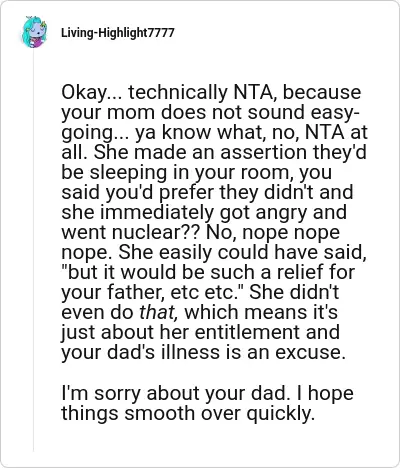Screen dimensions: 400x468
Task: Click the phrase "your dad's illness is an excuse"
Action: click(x=203, y=352)
